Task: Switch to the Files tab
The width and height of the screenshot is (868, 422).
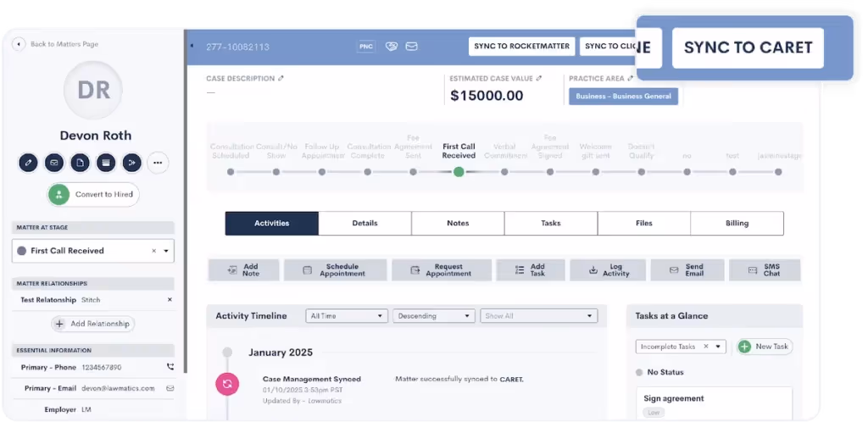Action: click(644, 224)
